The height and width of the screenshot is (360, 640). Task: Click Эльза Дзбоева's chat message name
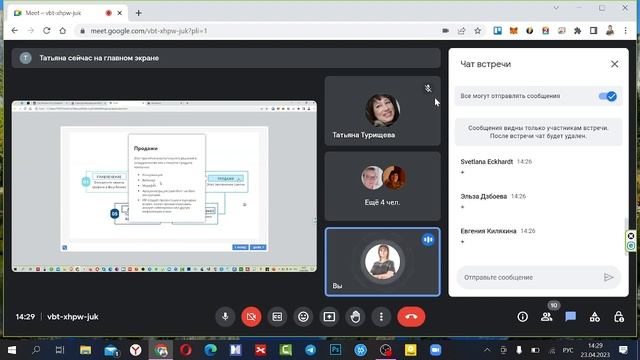point(484,196)
